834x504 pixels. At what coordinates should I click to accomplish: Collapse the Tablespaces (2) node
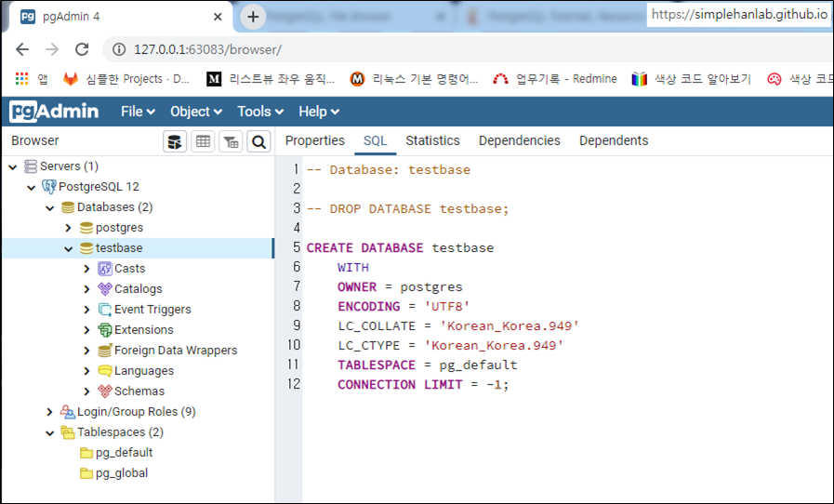[50, 432]
